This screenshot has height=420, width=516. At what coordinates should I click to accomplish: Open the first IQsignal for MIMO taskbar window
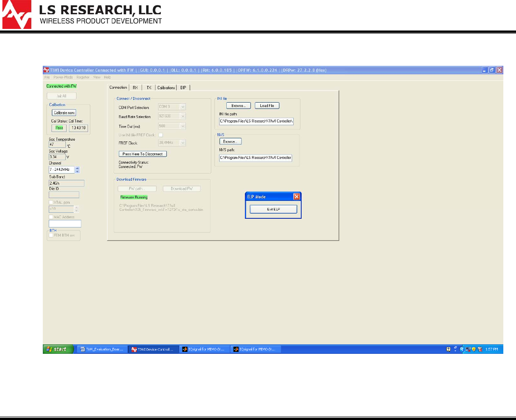[x=204, y=349]
